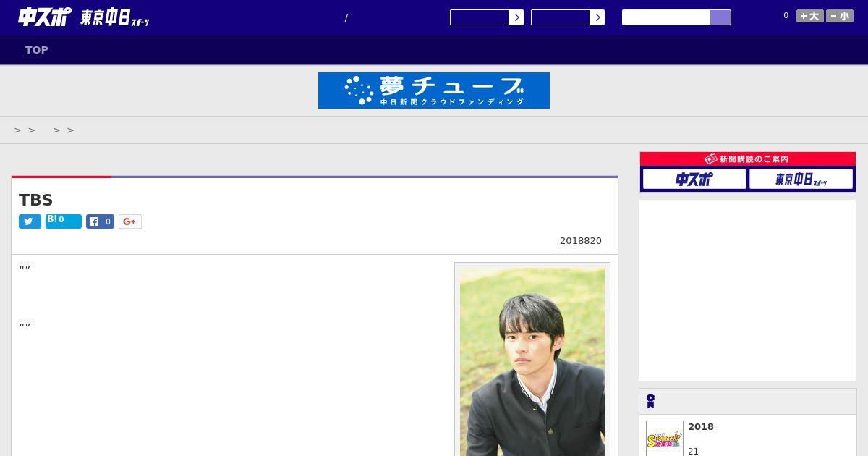Click the 2018 sidebar item title
This screenshot has height=456, width=868.
point(701,427)
